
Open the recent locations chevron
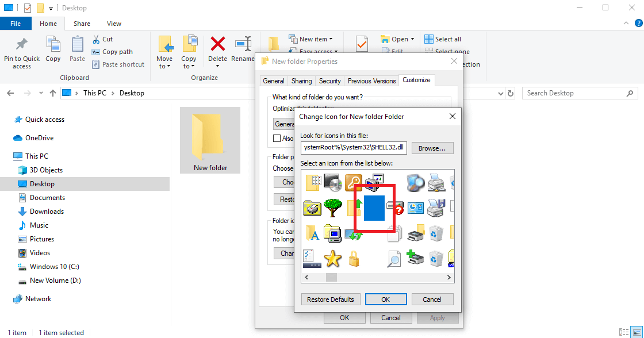(x=41, y=93)
